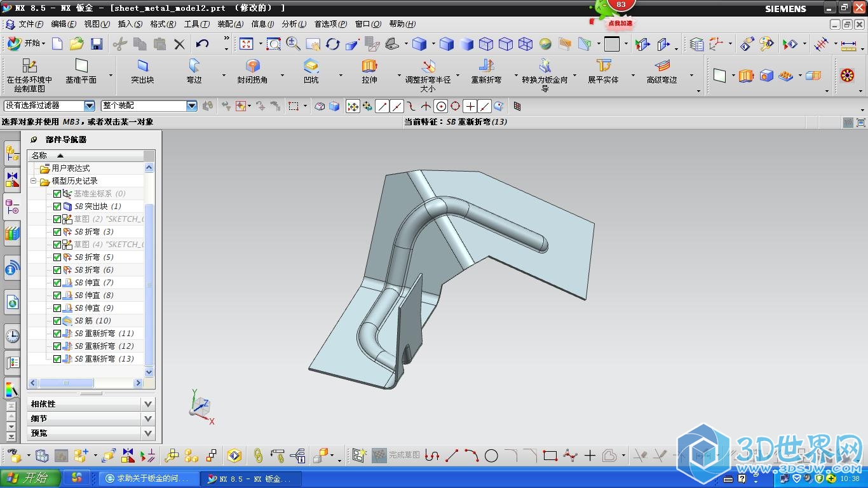
Task: Click the 基准平面 datum plane tool
Action: [81, 72]
